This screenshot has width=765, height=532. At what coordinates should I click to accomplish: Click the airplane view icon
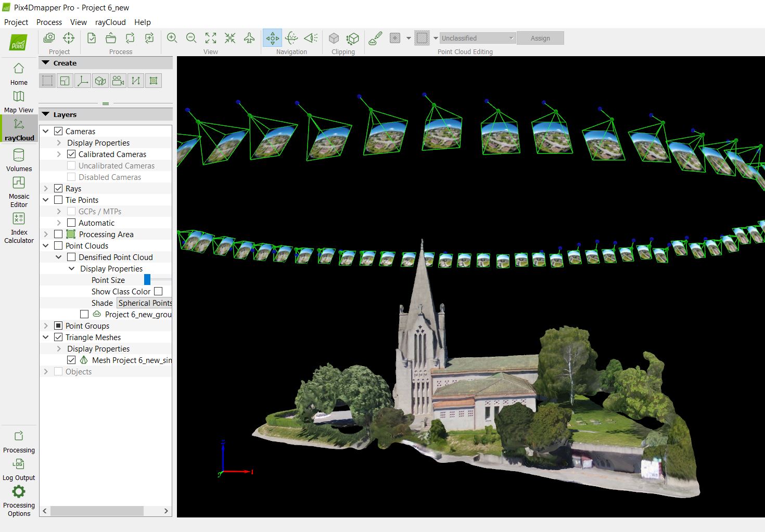(x=249, y=38)
